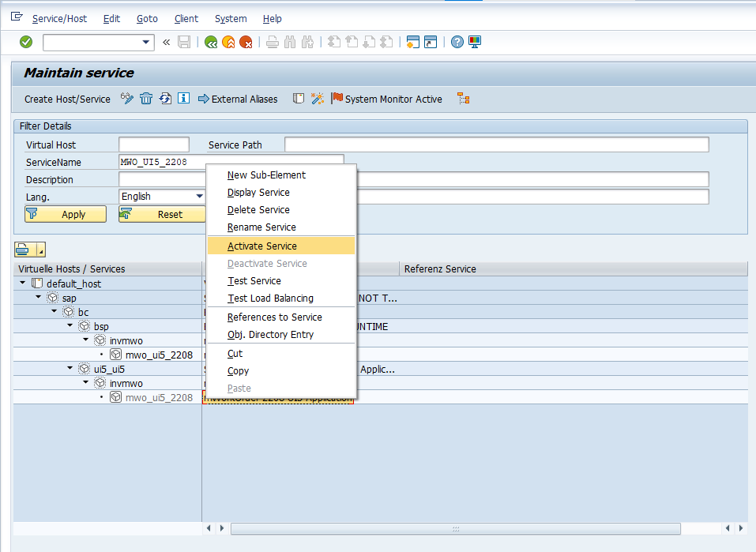The image size is (756, 552).
Task: Click the red Cancel icon in toolbar
Action: click(x=246, y=42)
